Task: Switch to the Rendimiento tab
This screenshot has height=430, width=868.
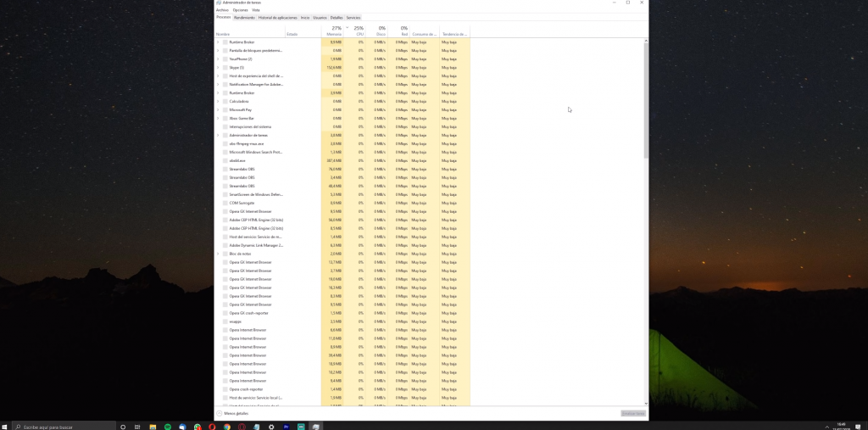Action: (244, 17)
